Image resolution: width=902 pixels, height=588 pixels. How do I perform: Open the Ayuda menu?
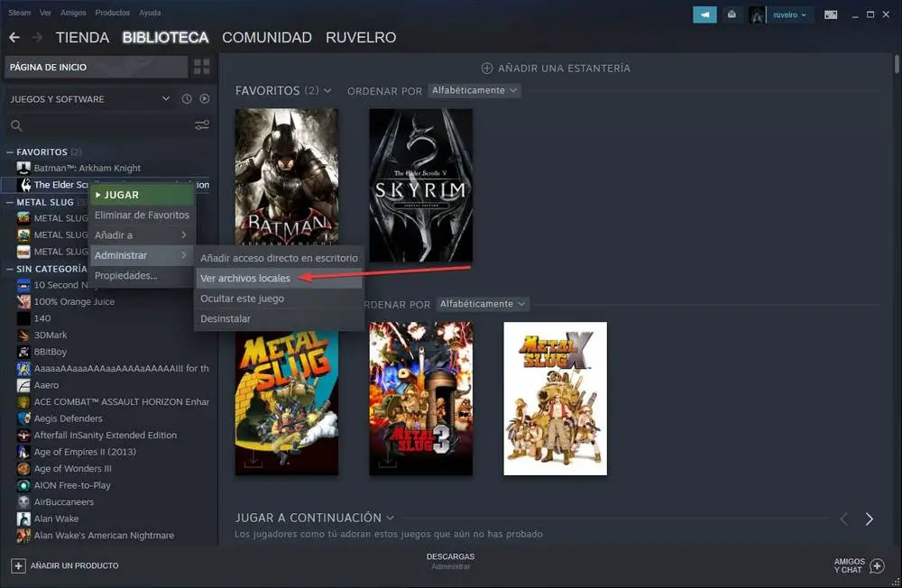[x=150, y=13]
